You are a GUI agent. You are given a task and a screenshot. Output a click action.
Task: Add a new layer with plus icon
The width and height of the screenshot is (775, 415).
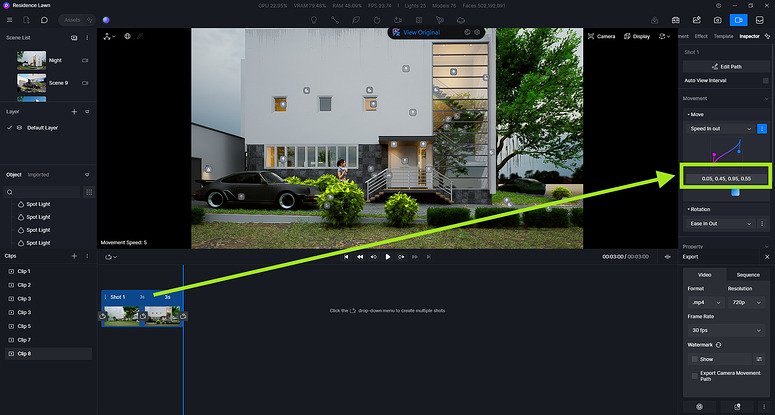click(x=74, y=112)
